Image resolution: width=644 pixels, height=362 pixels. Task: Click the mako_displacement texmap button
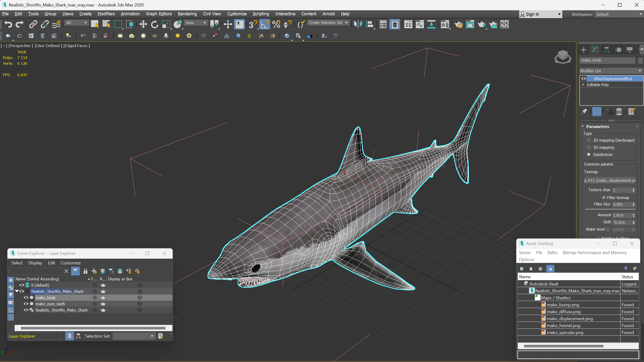click(610, 180)
